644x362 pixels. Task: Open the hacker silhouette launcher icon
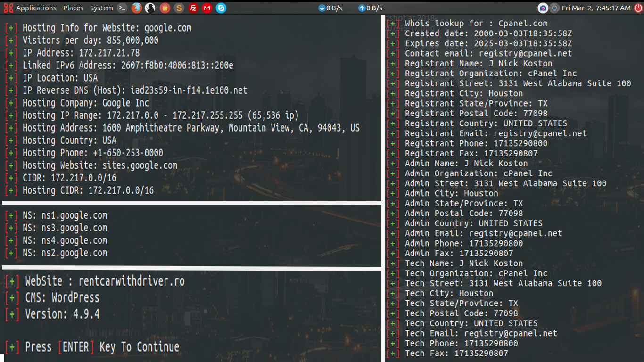(x=150, y=8)
